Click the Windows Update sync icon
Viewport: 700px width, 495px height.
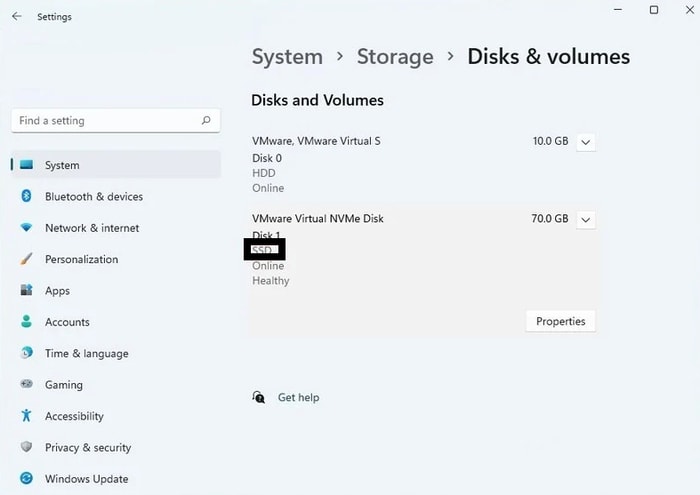pos(26,479)
